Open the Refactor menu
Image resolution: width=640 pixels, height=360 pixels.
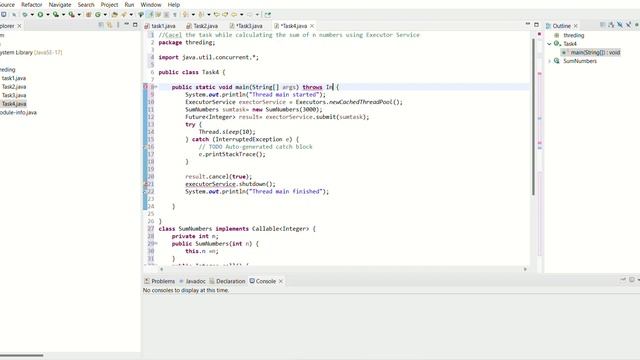pos(31,4)
